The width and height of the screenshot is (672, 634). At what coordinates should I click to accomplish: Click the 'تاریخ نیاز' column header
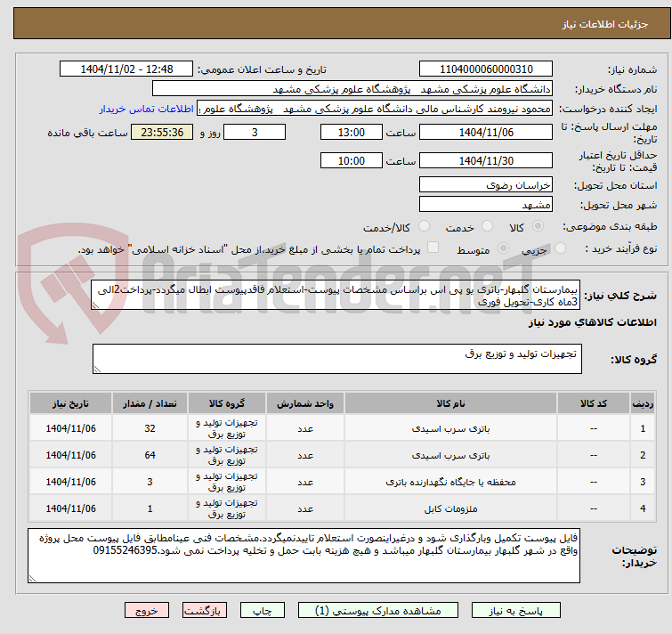point(70,403)
